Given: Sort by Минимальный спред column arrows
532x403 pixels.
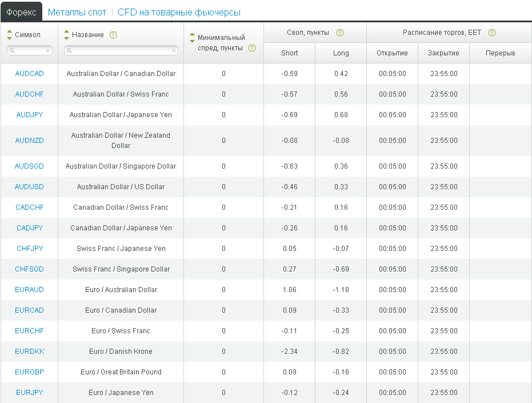Looking at the screenshot, I should (192, 37).
